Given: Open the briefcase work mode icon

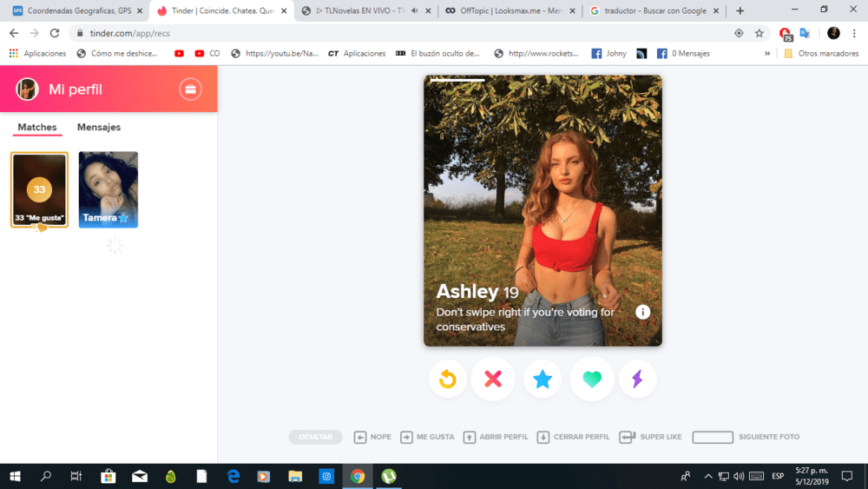Looking at the screenshot, I should [190, 89].
